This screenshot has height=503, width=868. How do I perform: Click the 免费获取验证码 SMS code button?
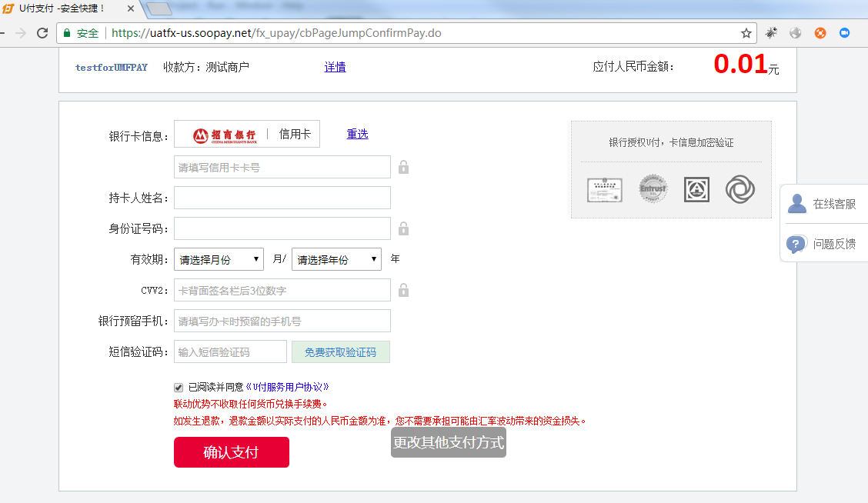(341, 351)
